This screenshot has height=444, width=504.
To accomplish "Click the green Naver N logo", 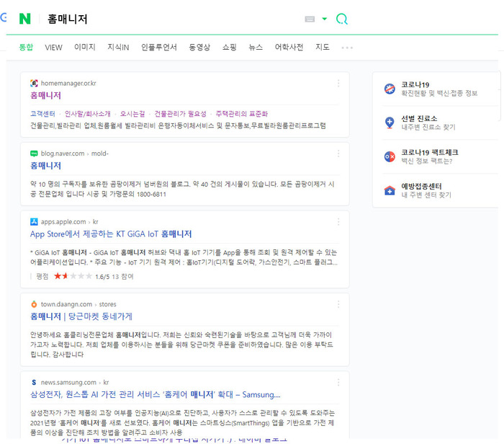I will click(x=24, y=19).
